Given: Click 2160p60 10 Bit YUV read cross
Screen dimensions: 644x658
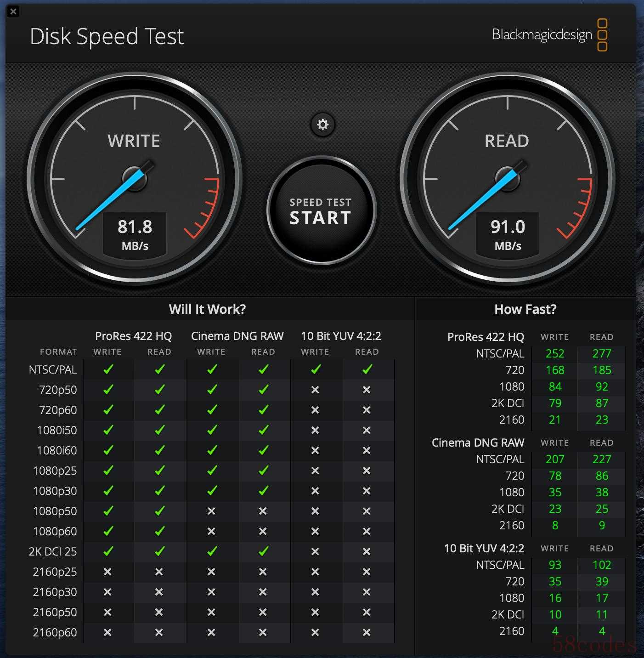Looking at the screenshot, I should [x=367, y=632].
